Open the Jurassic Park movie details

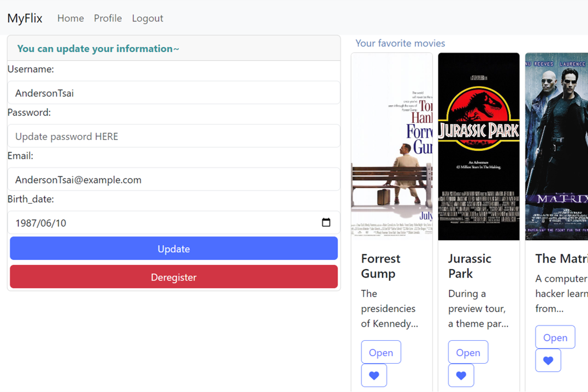[468, 352]
